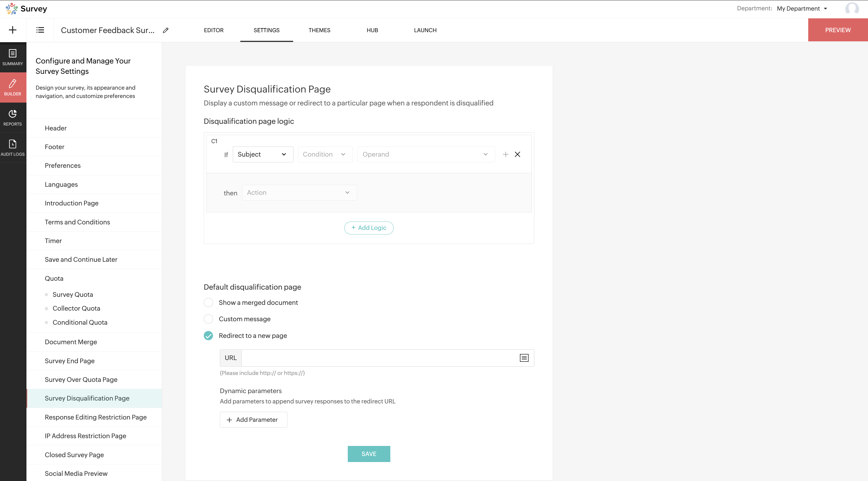
Task: Go to the Launch tab
Action: point(425,30)
